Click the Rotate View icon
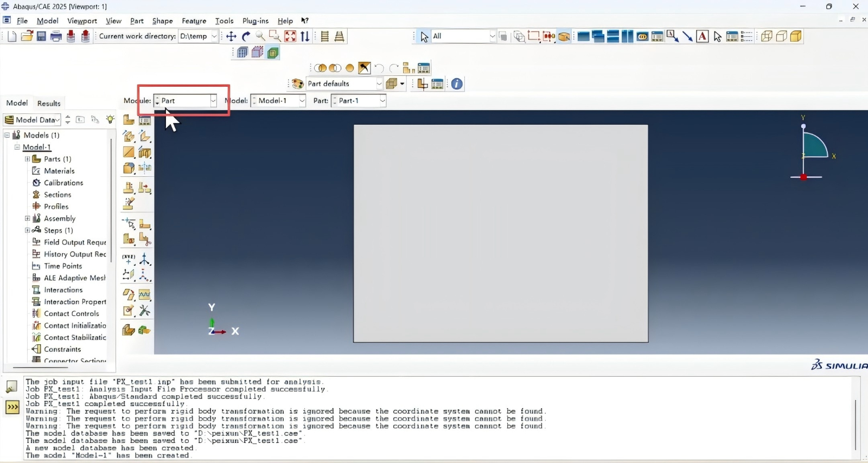Viewport: 868px width, 463px height. [246, 36]
